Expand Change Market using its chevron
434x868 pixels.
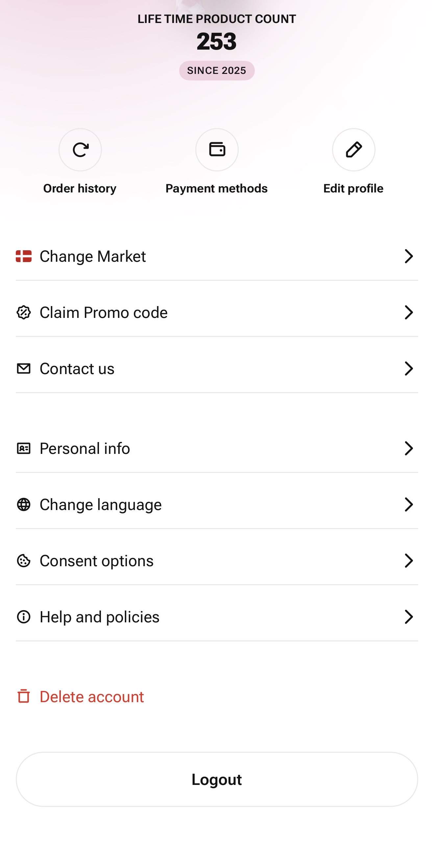pos(408,256)
